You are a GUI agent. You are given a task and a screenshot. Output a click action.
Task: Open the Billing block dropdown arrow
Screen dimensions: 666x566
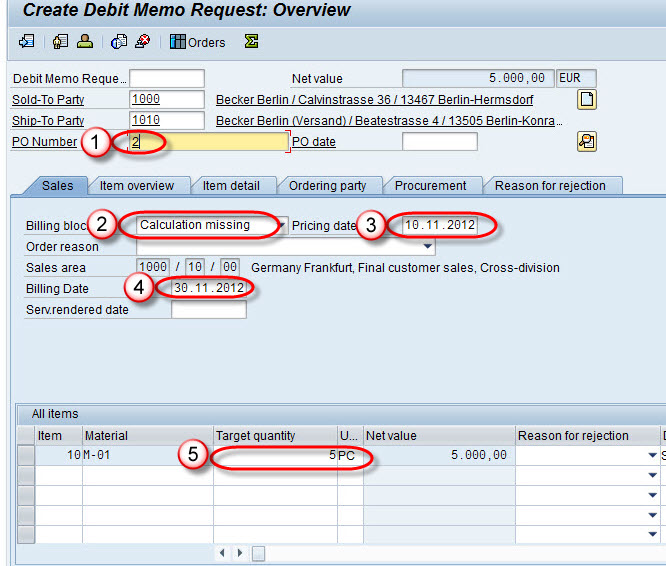284,226
